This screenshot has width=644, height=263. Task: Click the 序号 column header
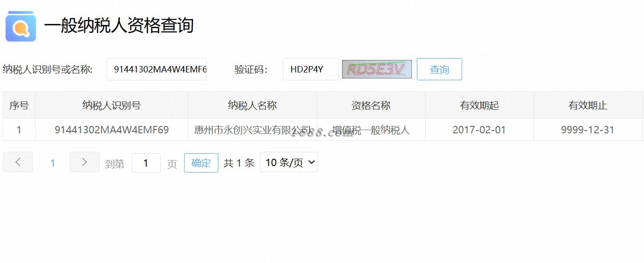click(x=19, y=105)
